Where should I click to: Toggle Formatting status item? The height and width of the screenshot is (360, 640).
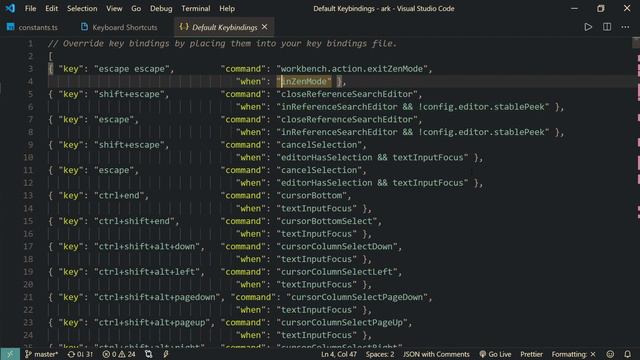(x=573, y=354)
